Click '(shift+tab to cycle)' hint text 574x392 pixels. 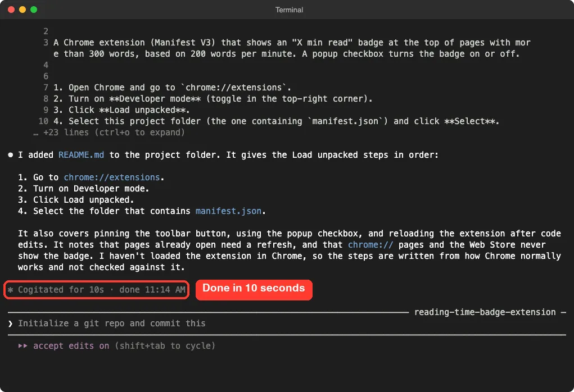[x=165, y=346]
